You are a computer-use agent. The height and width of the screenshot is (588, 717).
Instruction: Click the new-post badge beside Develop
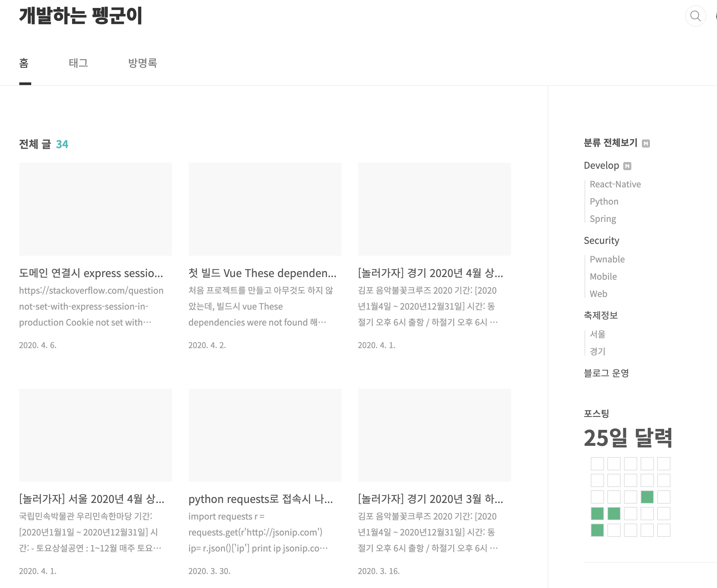627,166
